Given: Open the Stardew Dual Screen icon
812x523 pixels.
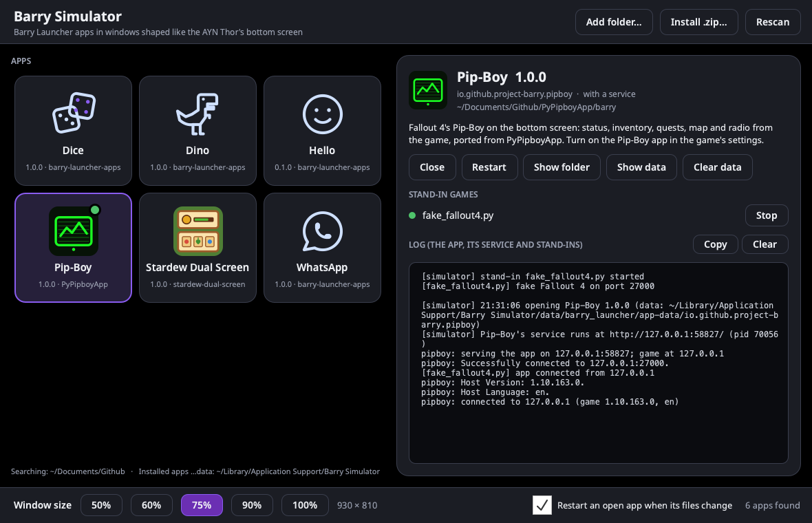Looking at the screenshot, I should (197, 231).
